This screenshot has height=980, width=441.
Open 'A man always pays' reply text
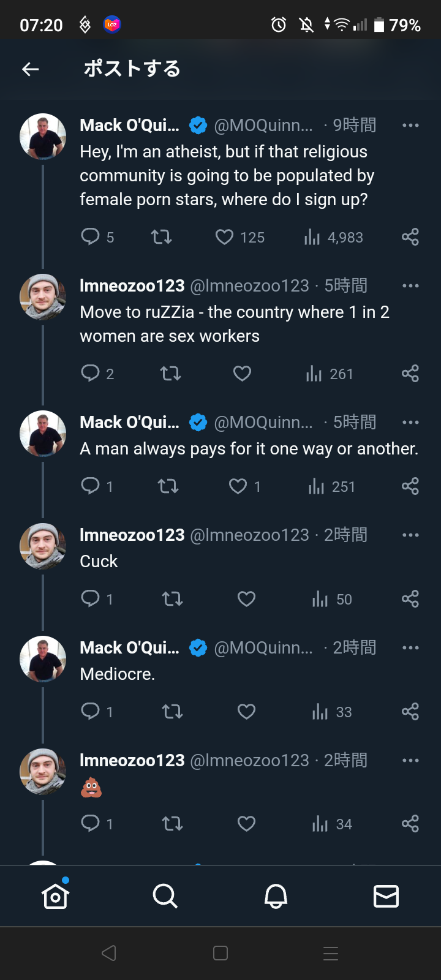(249, 449)
